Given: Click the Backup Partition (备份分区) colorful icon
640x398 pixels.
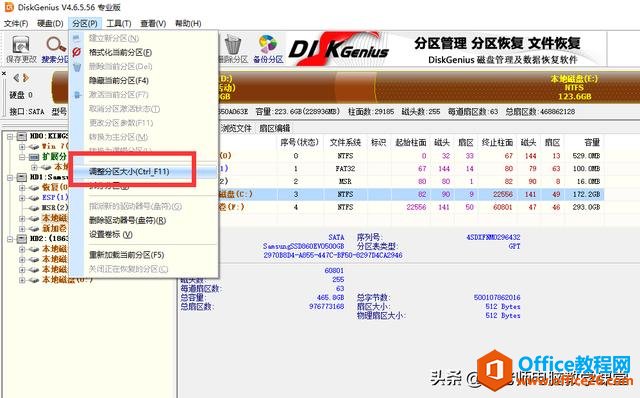Looking at the screenshot, I should click(x=268, y=44).
